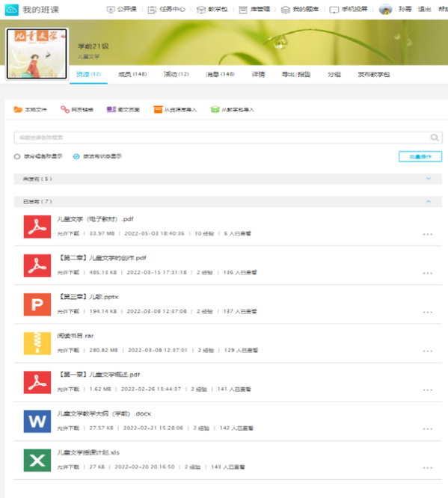The height and width of the screenshot is (498, 448).
Task: Click the search magnifier icon
Action: pyautogui.click(x=435, y=138)
